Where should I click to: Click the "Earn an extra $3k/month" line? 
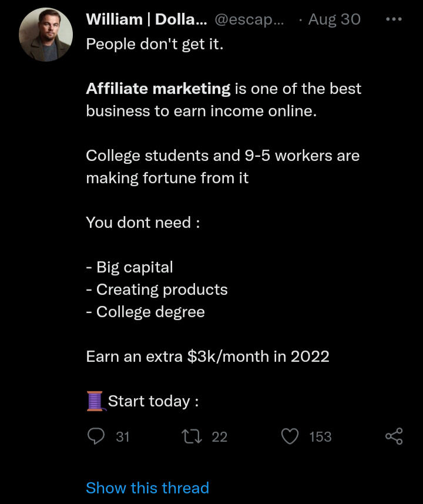pos(207,357)
